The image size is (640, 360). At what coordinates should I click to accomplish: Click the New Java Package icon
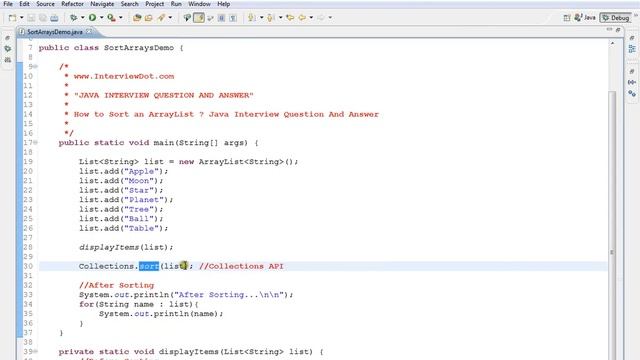(x=137, y=18)
